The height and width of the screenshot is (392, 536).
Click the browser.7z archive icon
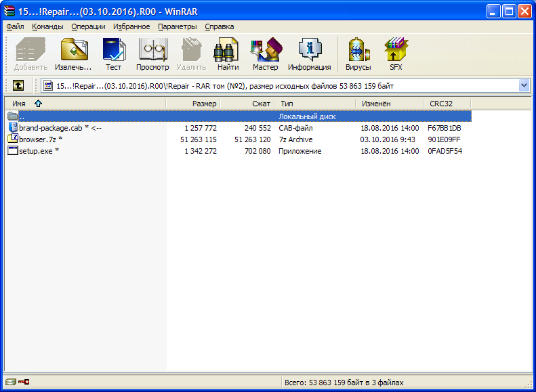[13, 139]
